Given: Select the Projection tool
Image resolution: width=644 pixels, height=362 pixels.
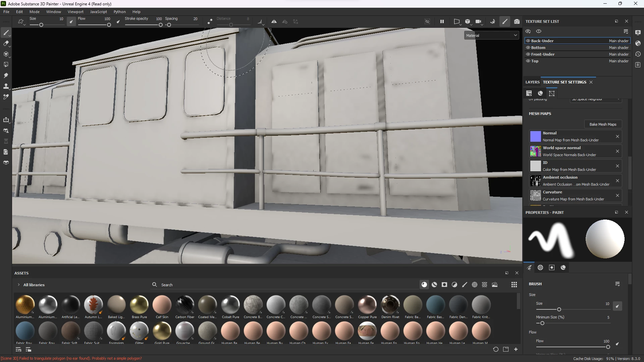Looking at the screenshot, I should click(x=6, y=54).
